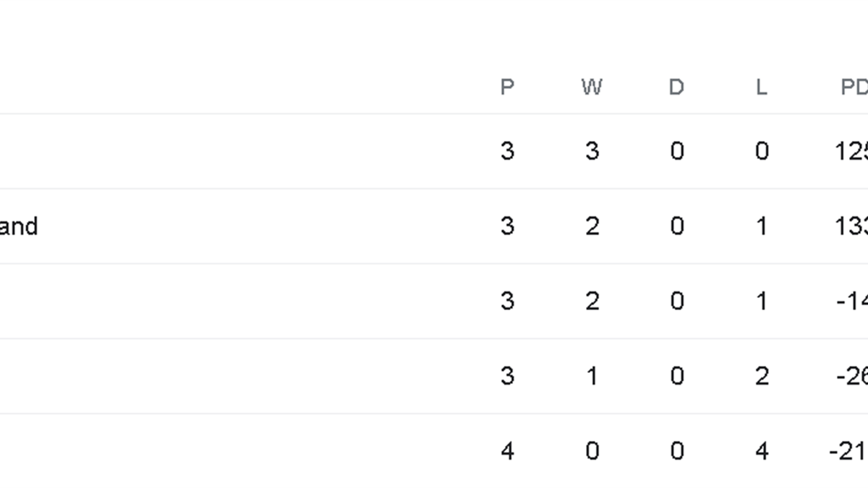Click the W column header

pyautogui.click(x=592, y=87)
